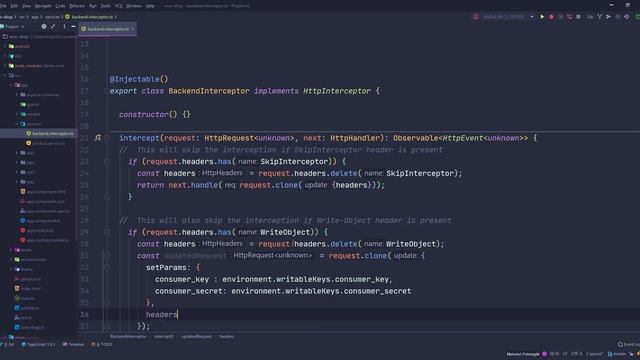Fold the if block at line 23
The height and width of the screenshot is (360, 640).
pos(107,162)
